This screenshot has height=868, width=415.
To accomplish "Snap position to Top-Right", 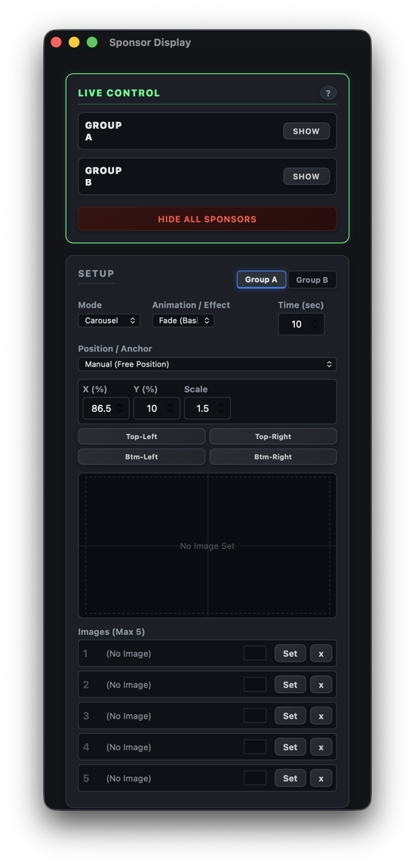I will tap(272, 436).
